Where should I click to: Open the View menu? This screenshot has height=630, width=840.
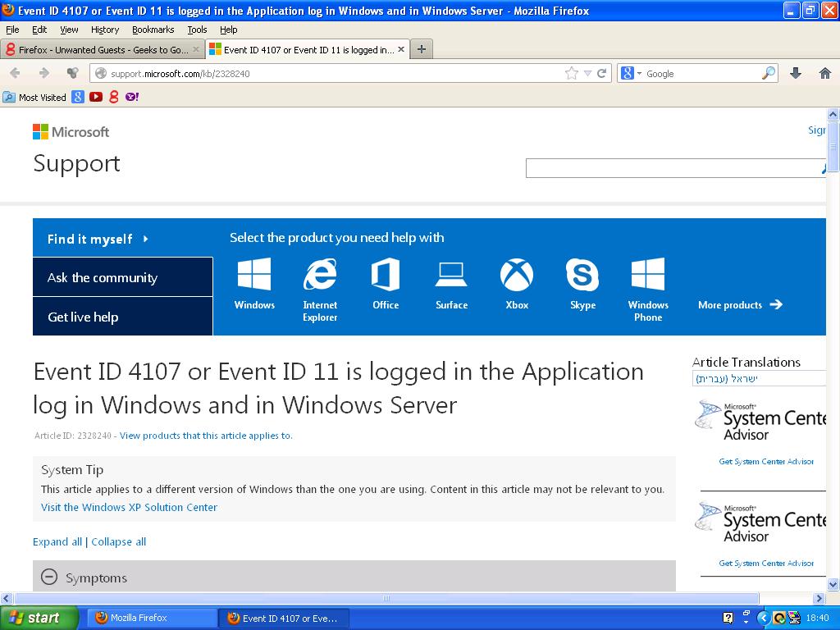69,30
